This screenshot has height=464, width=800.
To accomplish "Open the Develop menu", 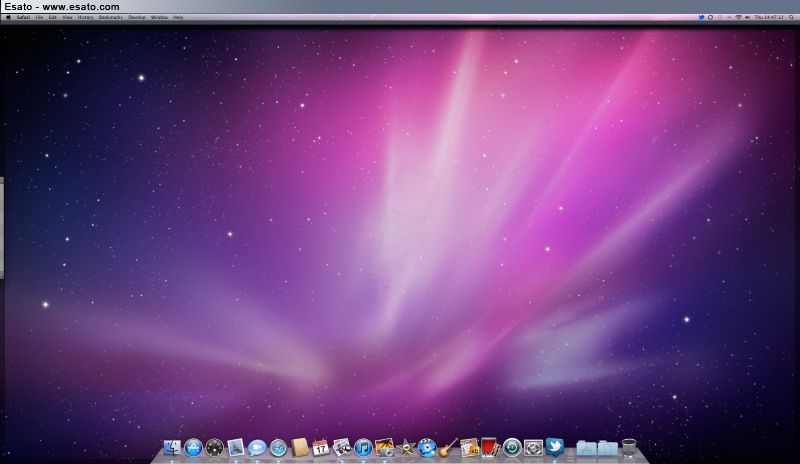I will pos(137,17).
